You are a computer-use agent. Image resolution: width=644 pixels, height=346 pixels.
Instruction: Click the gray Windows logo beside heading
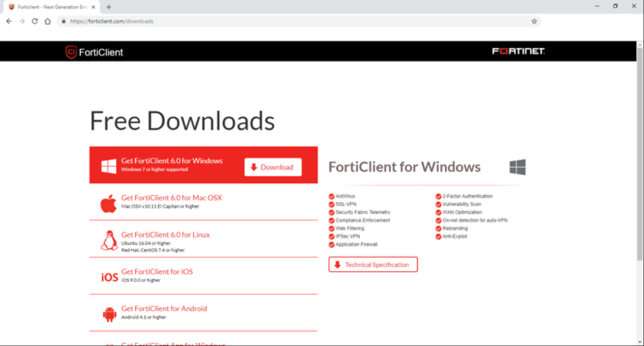(x=518, y=167)
